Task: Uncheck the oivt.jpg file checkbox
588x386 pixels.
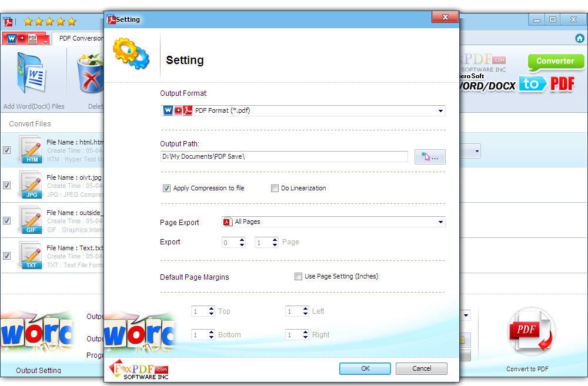Action: tap(6, 185)
